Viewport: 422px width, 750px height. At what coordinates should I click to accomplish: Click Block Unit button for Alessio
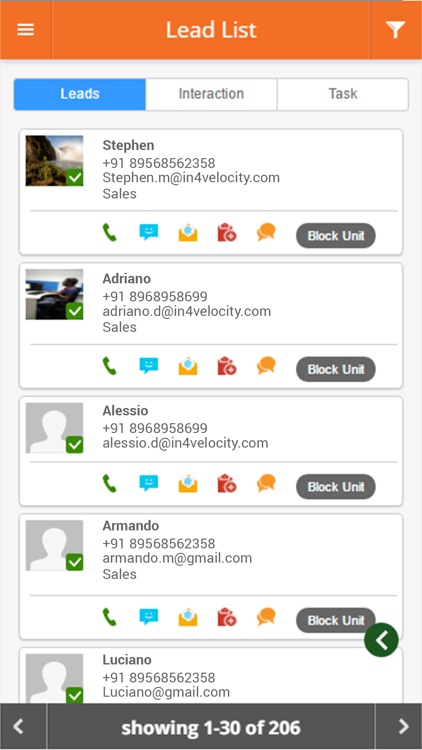(336, 487)
